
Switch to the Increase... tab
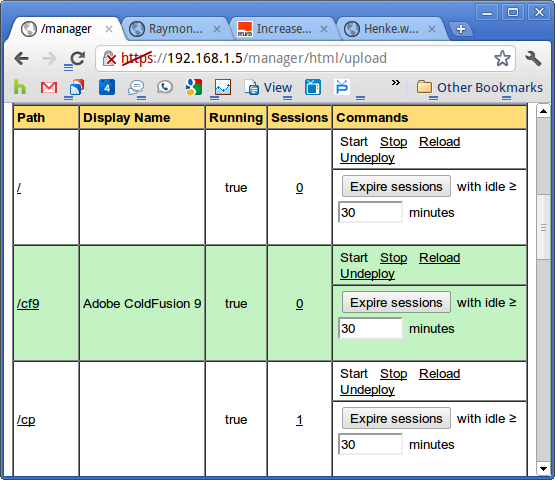(283, 29)
